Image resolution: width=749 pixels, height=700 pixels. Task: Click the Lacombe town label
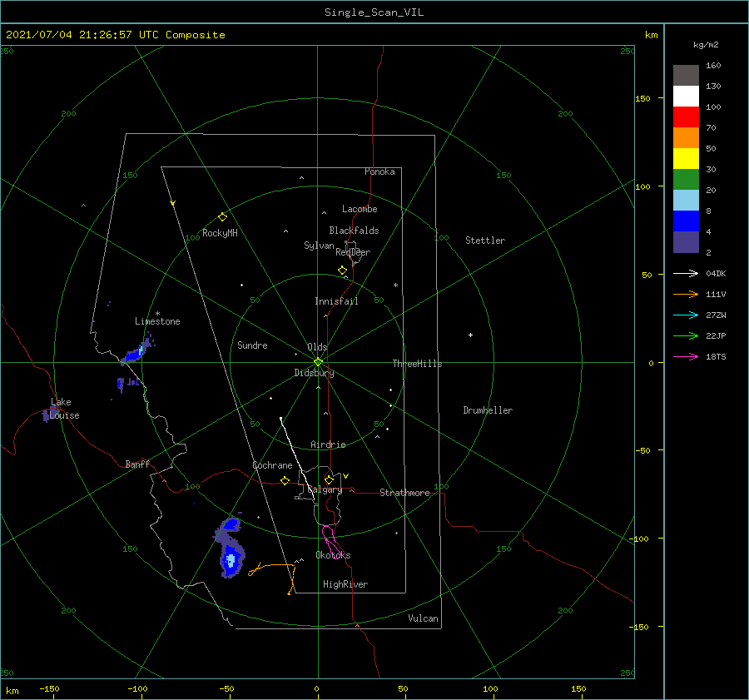[360, 209]
